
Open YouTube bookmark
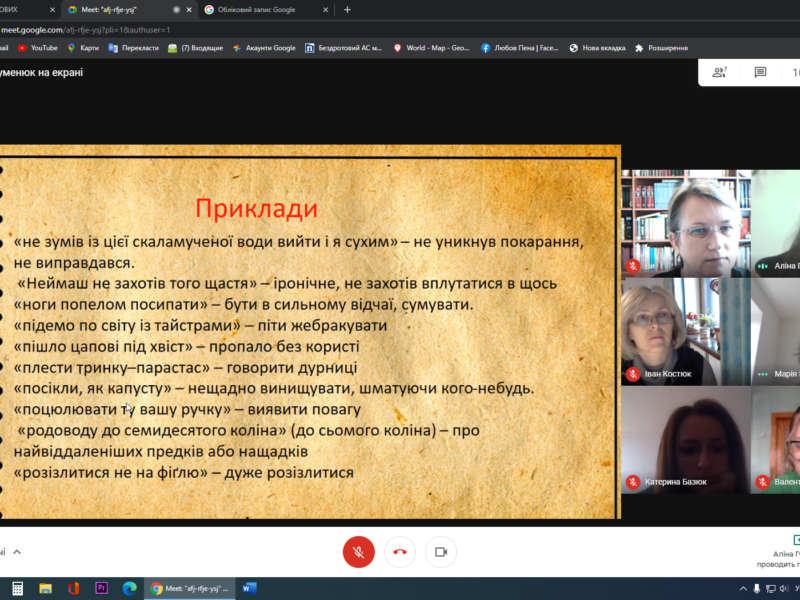point(38,47)
